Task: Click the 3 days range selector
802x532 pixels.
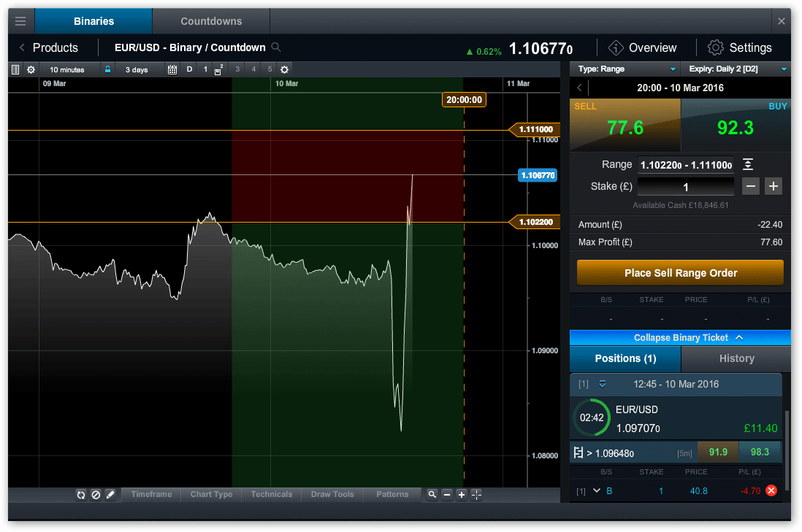Action: (x=137, y=69)
